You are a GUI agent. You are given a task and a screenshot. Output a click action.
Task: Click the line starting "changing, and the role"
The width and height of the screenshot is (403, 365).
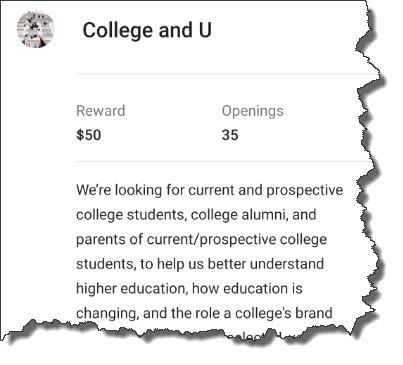click(x=204, y=313)
